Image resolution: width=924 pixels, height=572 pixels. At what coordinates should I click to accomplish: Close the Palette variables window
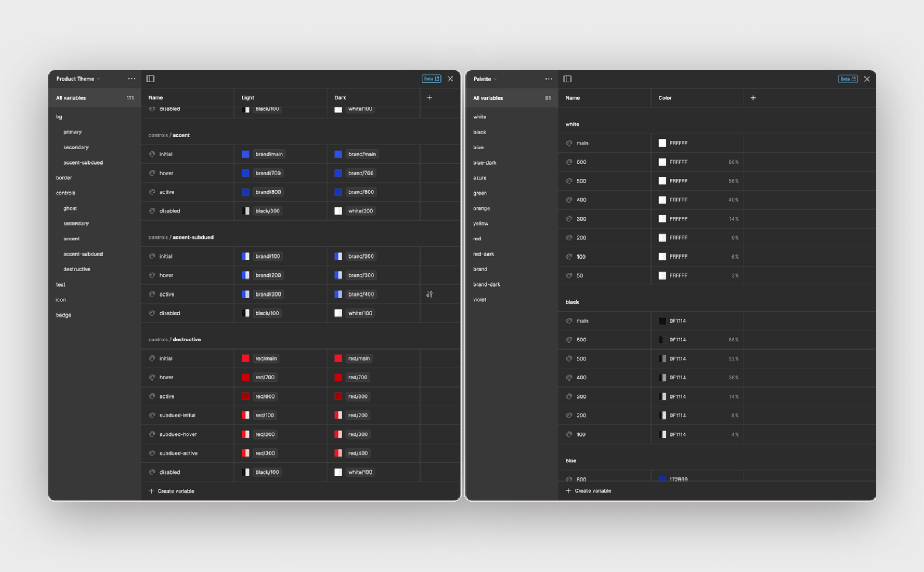point(867,79)
